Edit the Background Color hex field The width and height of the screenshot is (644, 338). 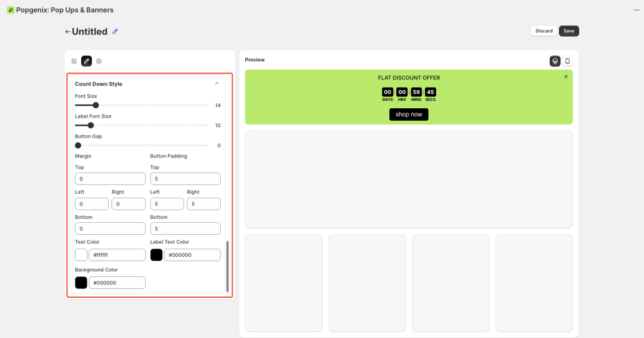point(117,283)
